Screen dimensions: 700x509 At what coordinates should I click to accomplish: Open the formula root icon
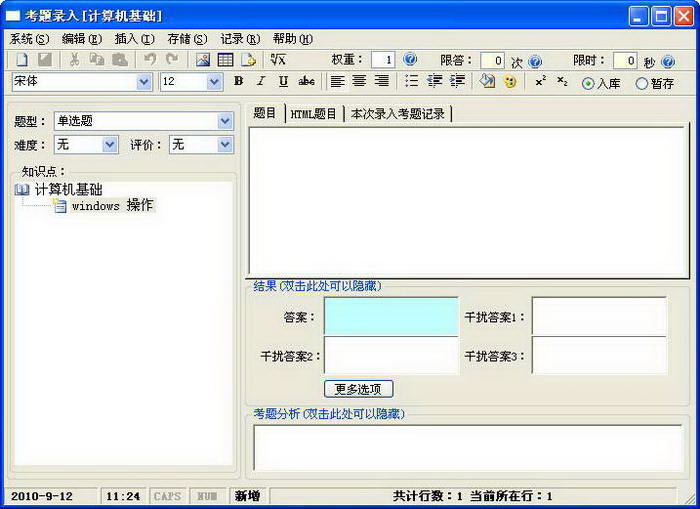point(278,59)
